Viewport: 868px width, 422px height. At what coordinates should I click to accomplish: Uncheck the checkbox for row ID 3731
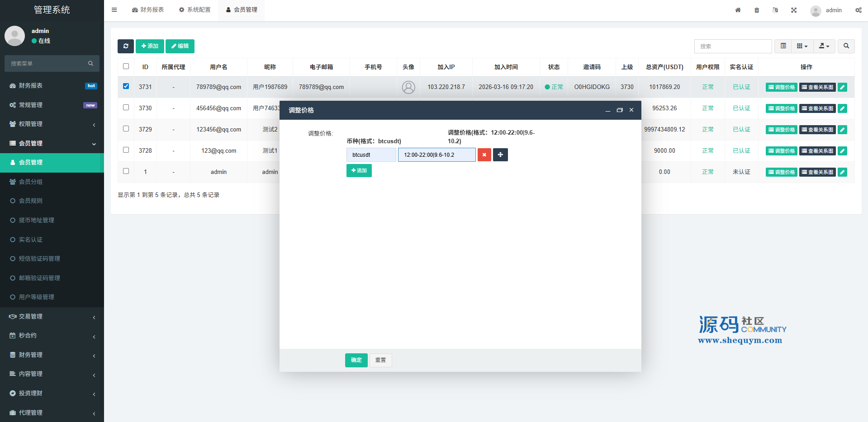(126, 86)
